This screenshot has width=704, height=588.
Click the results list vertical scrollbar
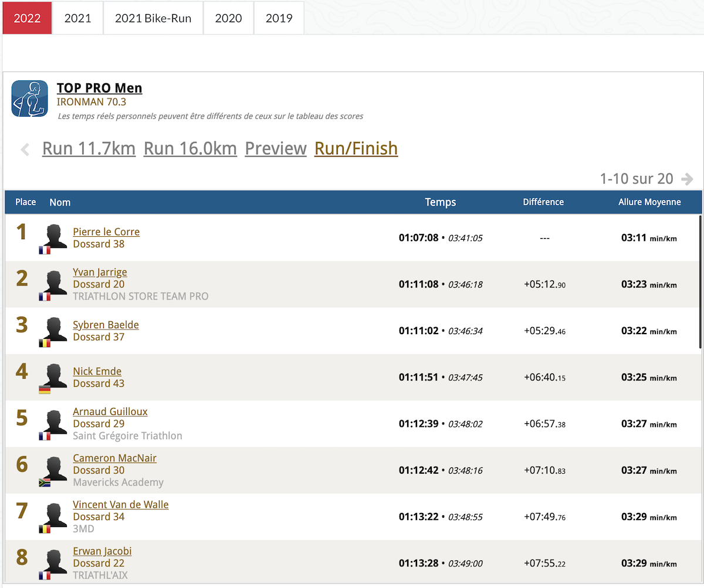[700, 281]
